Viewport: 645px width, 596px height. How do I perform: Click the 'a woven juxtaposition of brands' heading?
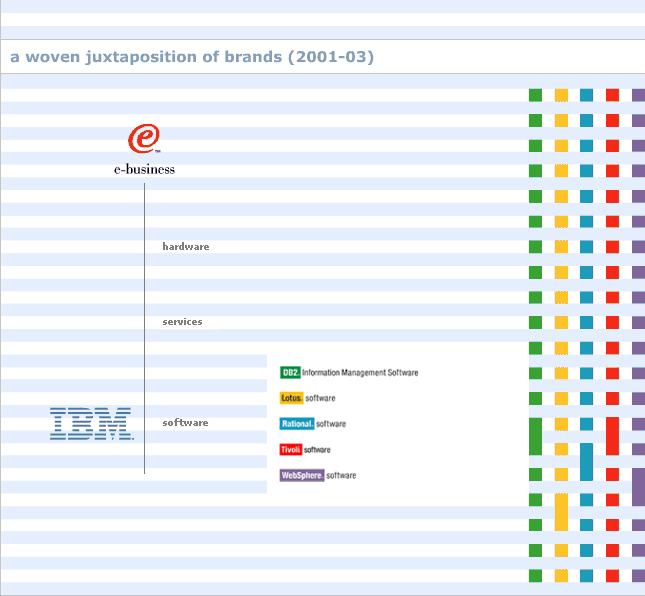pyautogui.click(x=192, y=57)
